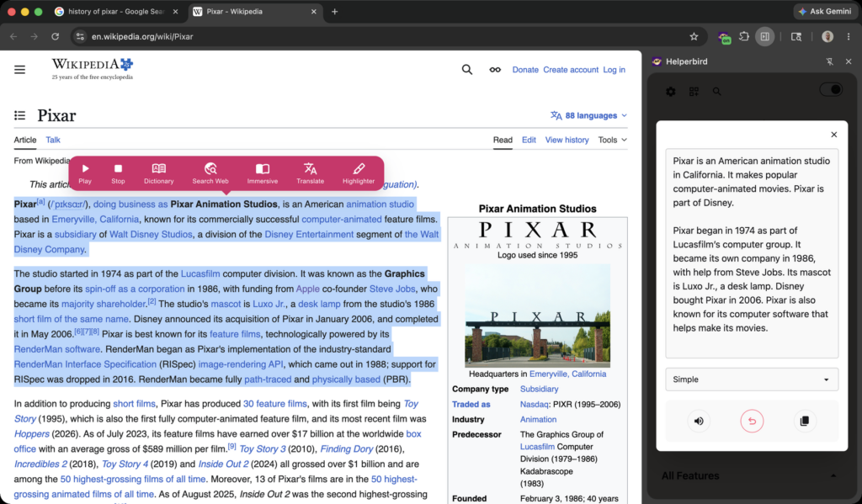Open the Dictionary tool in pink toolbar
This screenshot has height=504, width=862.
159,173
